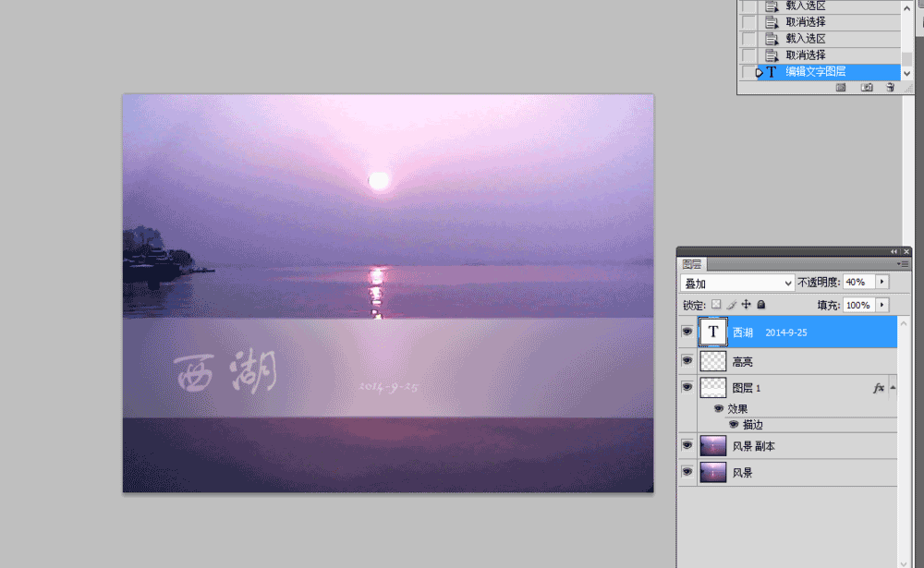Screen dimensions: 924x568
Task: Click the Layers list scroll-down arrow
Action: tap(904, 563)
